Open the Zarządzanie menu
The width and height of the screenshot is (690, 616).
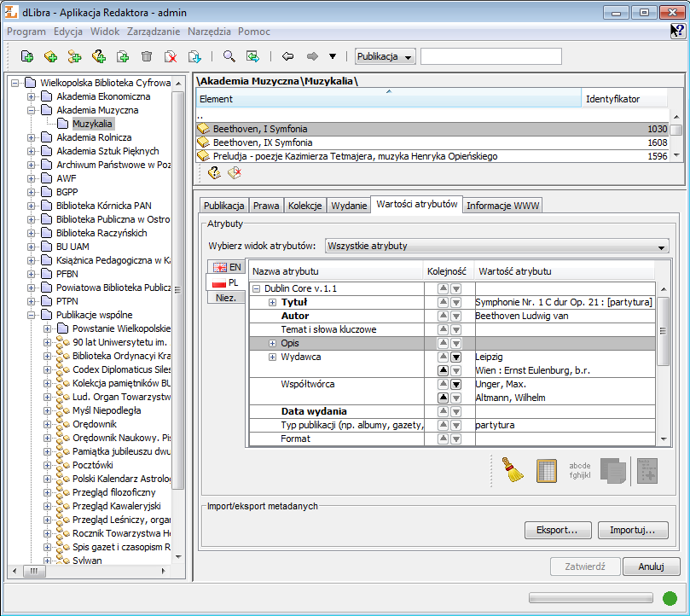(154, 32)
